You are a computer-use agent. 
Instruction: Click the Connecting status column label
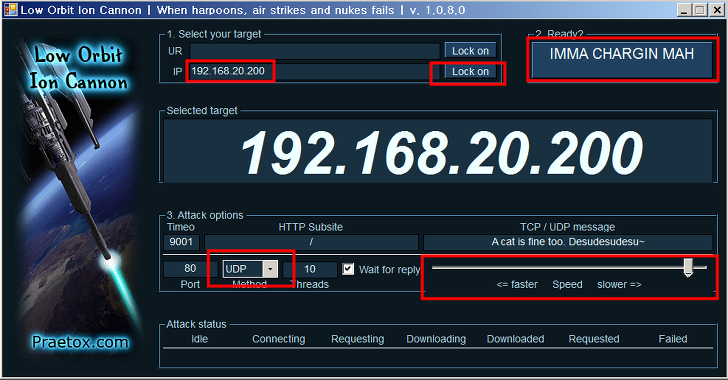[279, 339]
